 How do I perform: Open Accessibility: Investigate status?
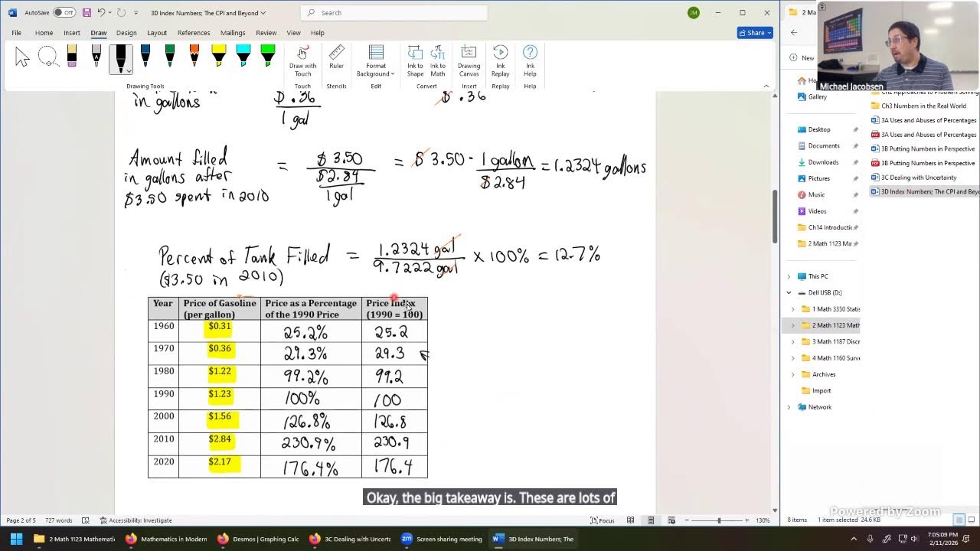click(x=136, y=520)
